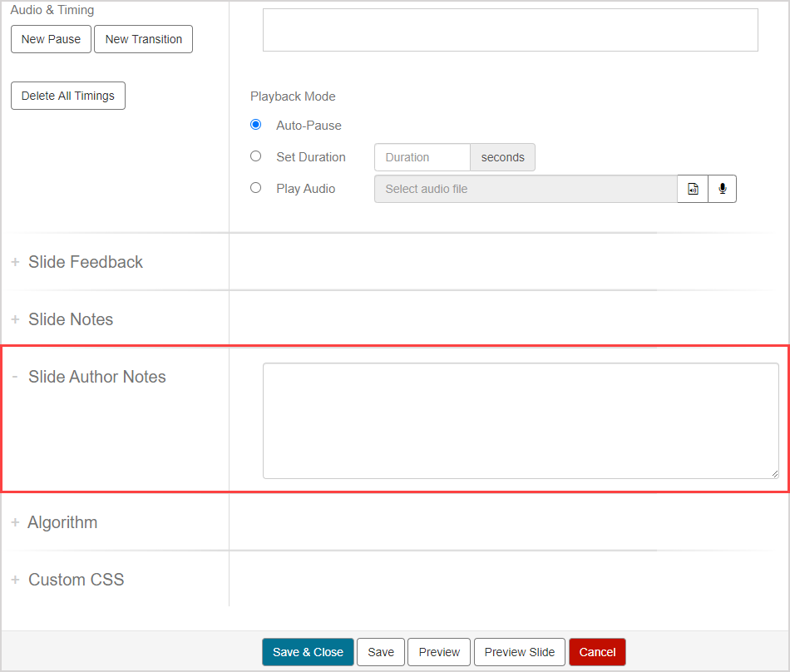Expand the Algorithm section
Image resolution: width=790 pixels, height=672 pixels.
click(62, 522)
